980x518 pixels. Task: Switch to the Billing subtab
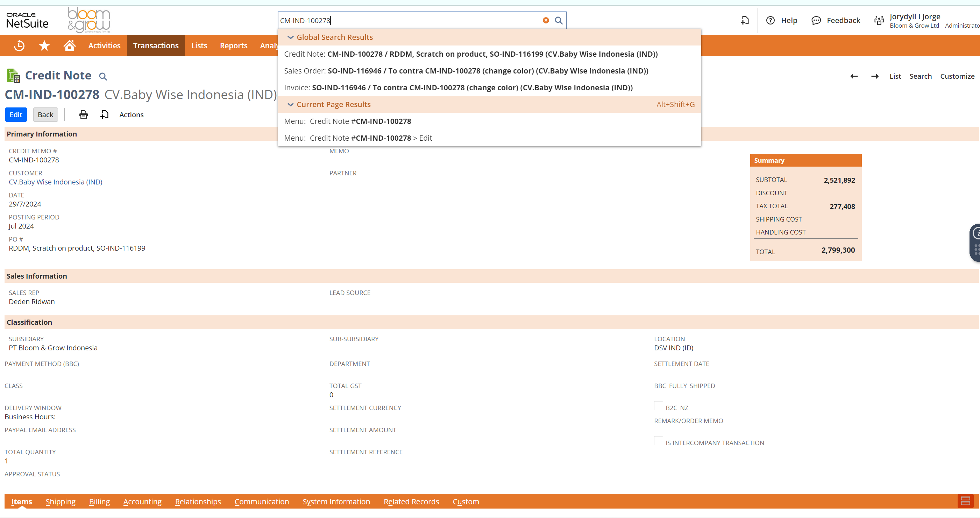coord(99,502)
